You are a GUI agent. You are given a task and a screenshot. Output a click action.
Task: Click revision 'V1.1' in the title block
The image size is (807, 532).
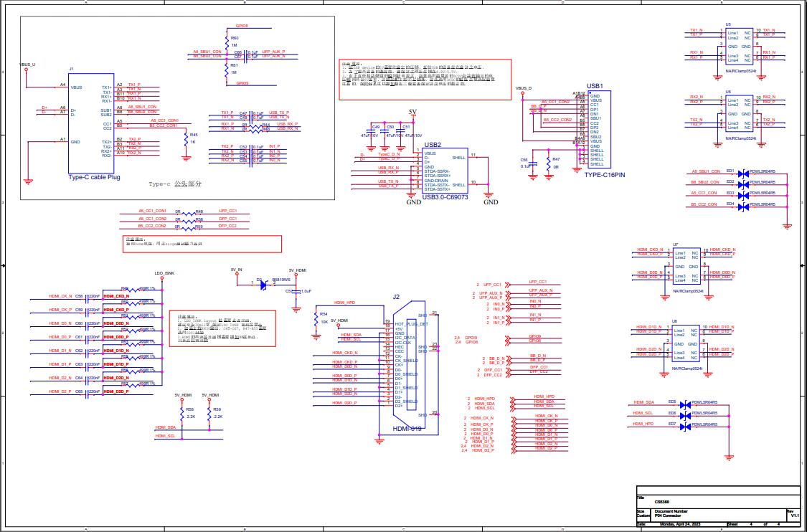coord(794,515)
